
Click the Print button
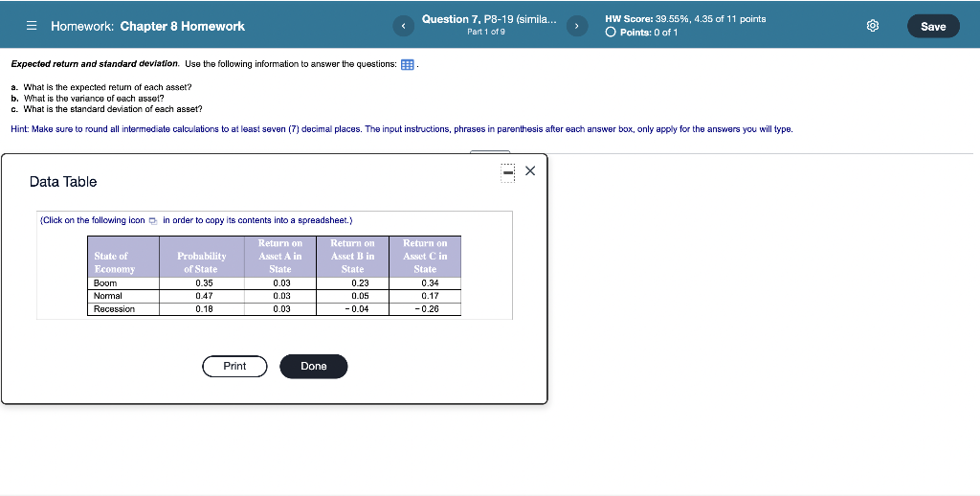234,366
